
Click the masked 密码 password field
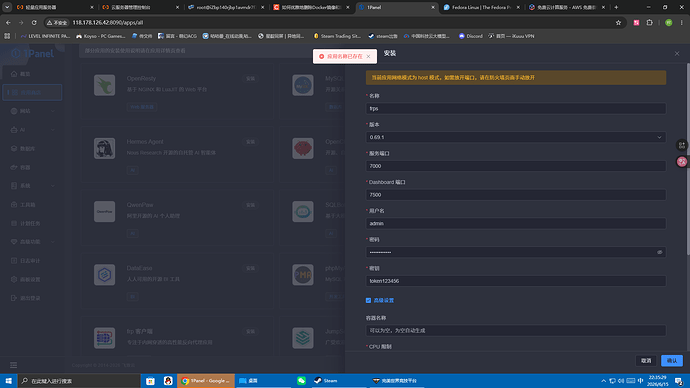tap(516, 253)
